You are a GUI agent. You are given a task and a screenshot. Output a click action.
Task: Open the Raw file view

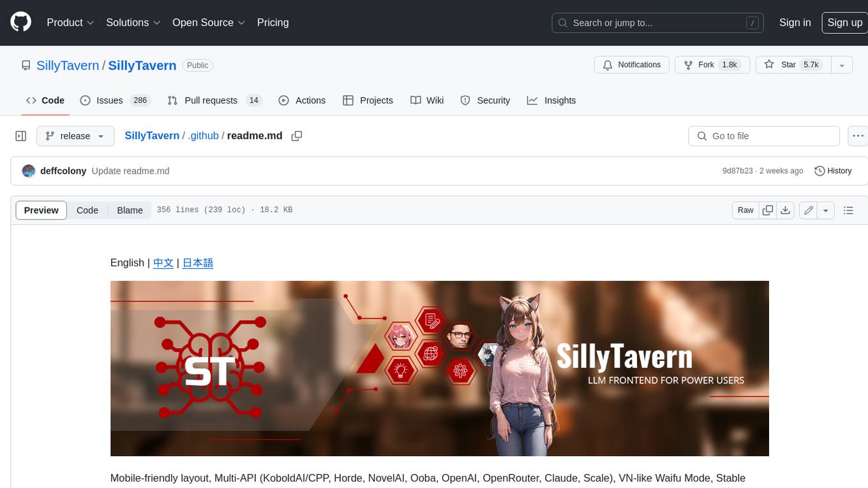(x=745, y=210)
